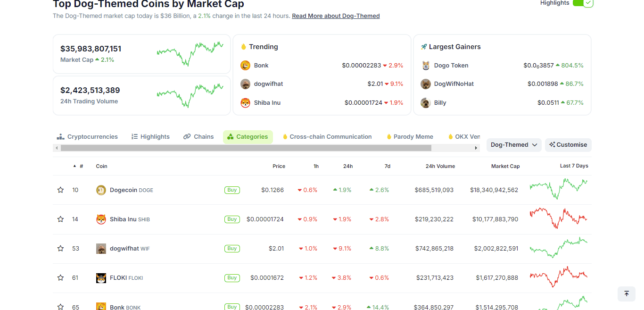This screenshot has width=644, height=310.
Task: Click the Customise sparkle icon
Action: pyautogui.click(x=552, y=145)
